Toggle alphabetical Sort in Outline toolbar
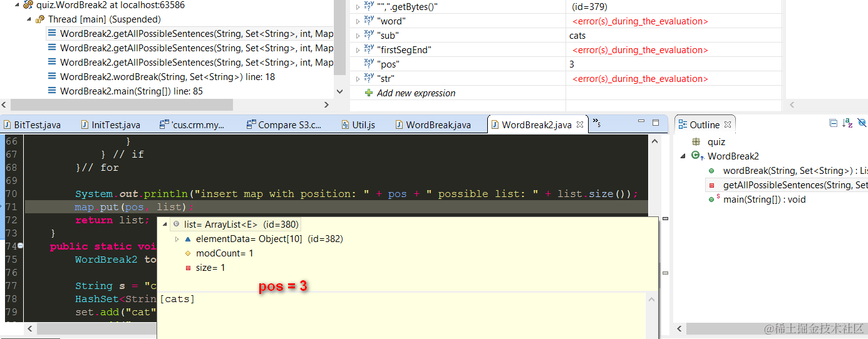The width and height of the screenshot is (868, 339). [x=847, y=123]
